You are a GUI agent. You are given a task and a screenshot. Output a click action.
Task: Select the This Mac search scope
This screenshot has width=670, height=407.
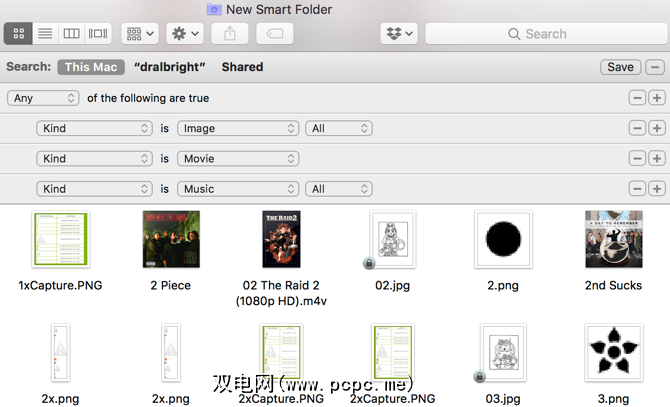click(91, 67)
